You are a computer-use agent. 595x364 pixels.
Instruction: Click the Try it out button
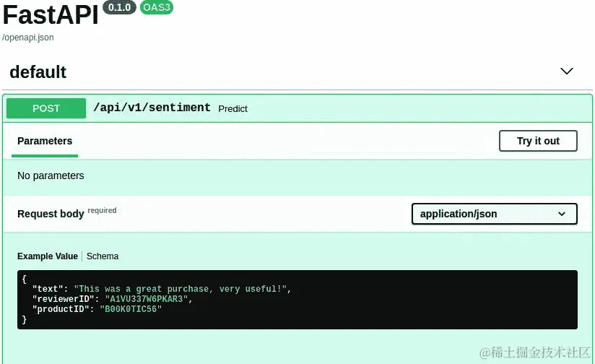pos(538,141)
